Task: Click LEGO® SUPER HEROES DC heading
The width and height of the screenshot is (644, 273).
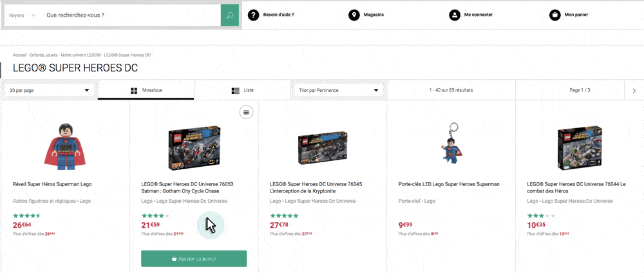Action: pyautogui.click(x=75, y=68)
